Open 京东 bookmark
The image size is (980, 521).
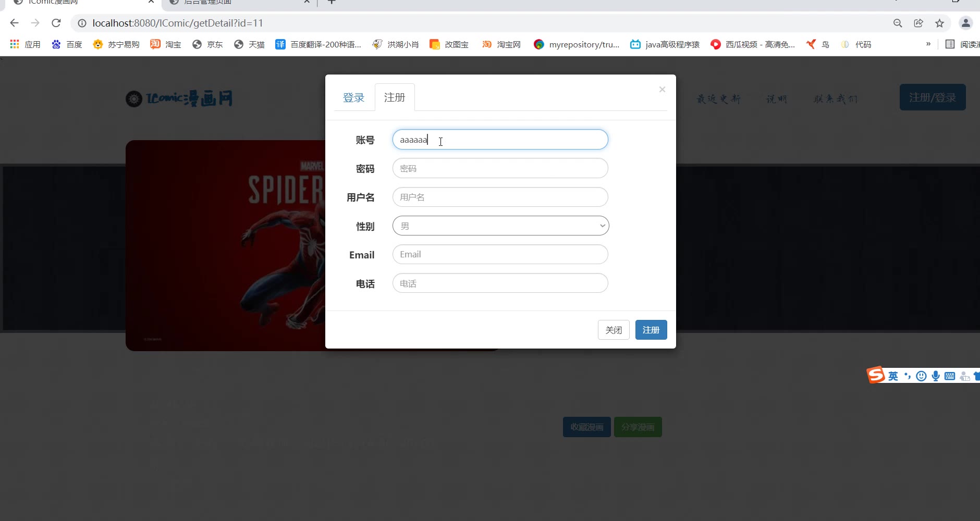[207, 44]
